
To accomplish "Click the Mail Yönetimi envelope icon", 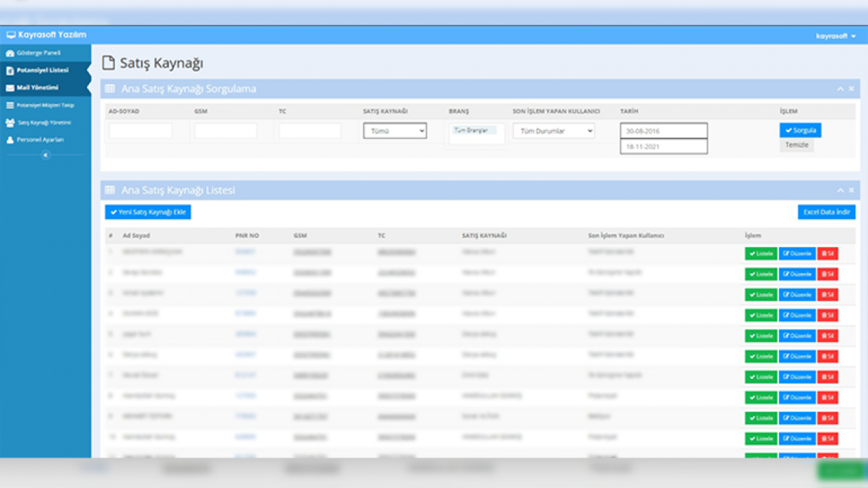I will [x=10, y=88].
